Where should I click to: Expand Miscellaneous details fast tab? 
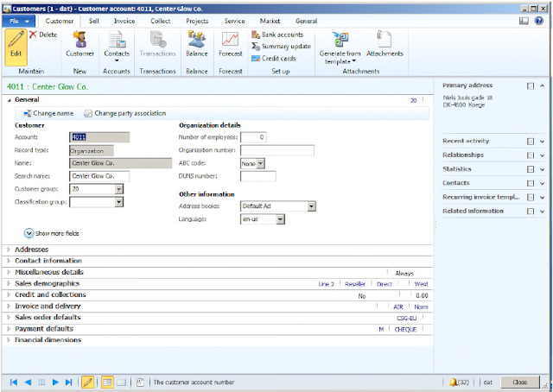click(10, 272)
